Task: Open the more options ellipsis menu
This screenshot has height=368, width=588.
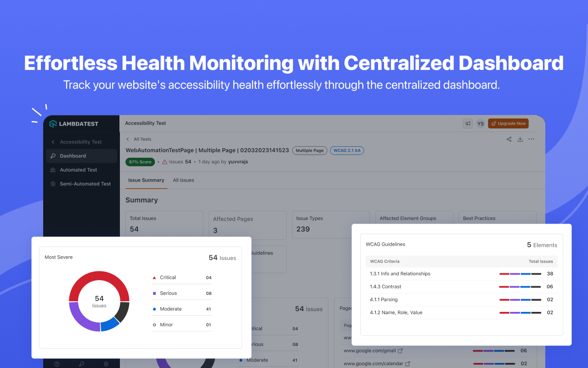Action: tap(531, 139)
